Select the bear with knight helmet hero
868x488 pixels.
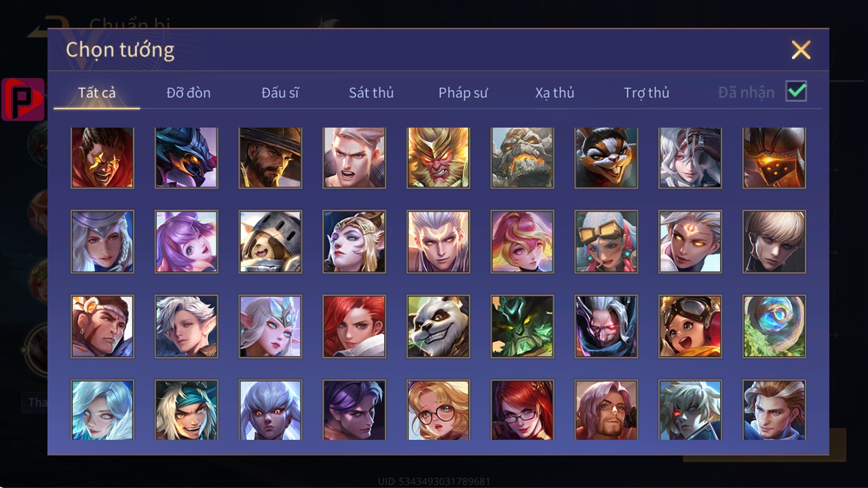click(x=270, y=242)
